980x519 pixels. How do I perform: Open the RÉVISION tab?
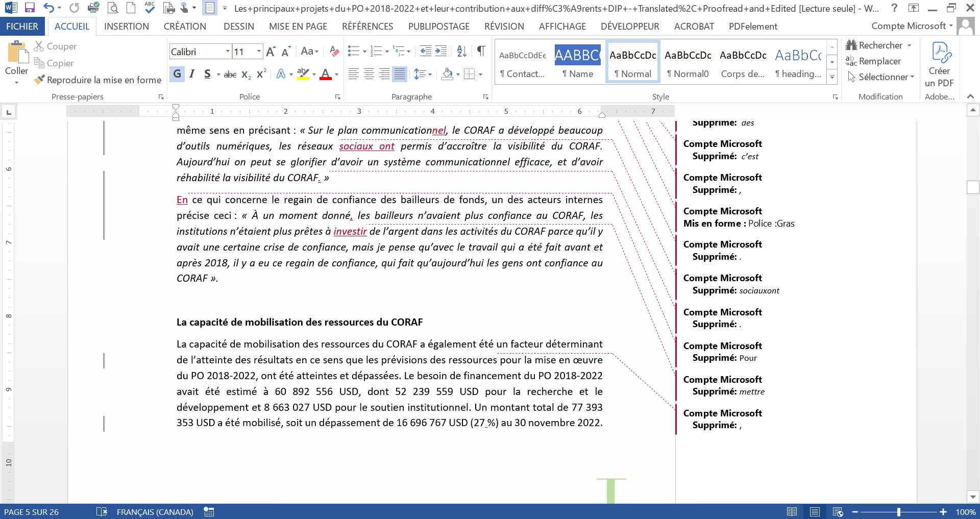click(504, 27)
